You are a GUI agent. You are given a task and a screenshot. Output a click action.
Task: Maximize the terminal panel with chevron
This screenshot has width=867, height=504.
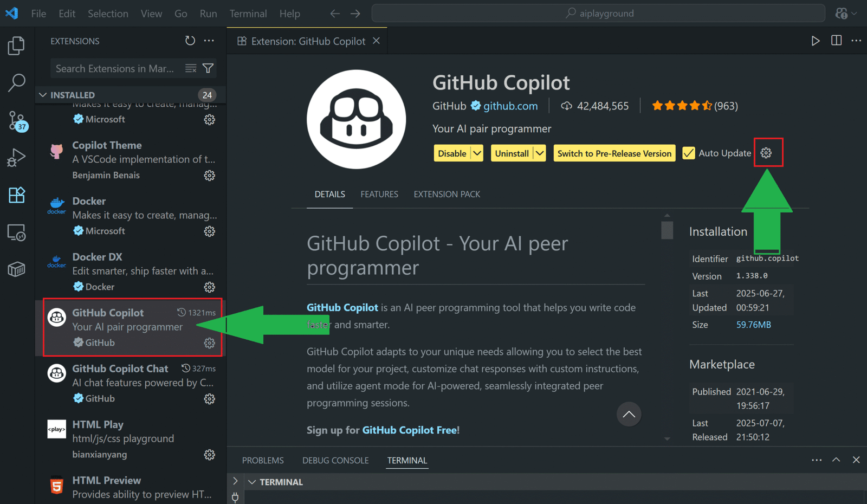pos(836,460)
